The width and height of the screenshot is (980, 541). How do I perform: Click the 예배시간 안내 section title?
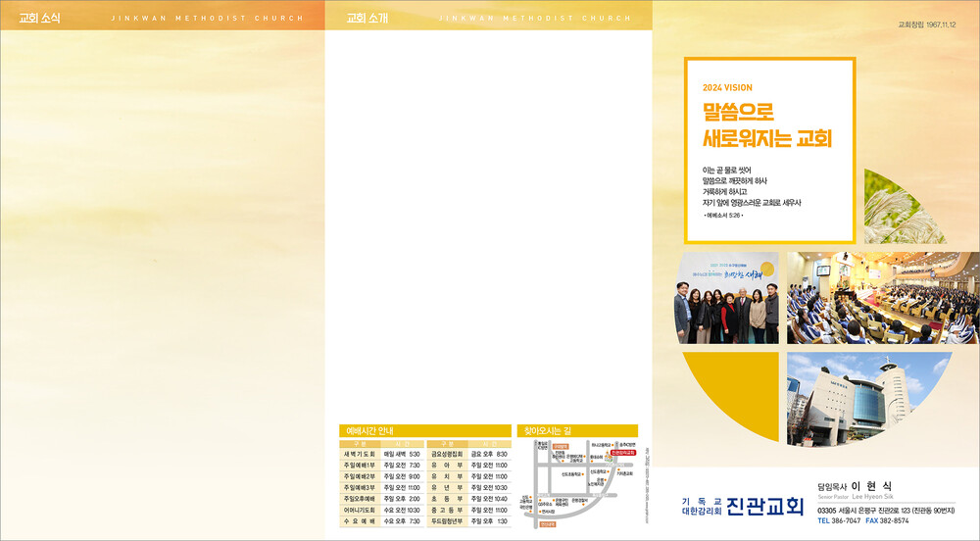pyautogui.click(x=368, y=430)
